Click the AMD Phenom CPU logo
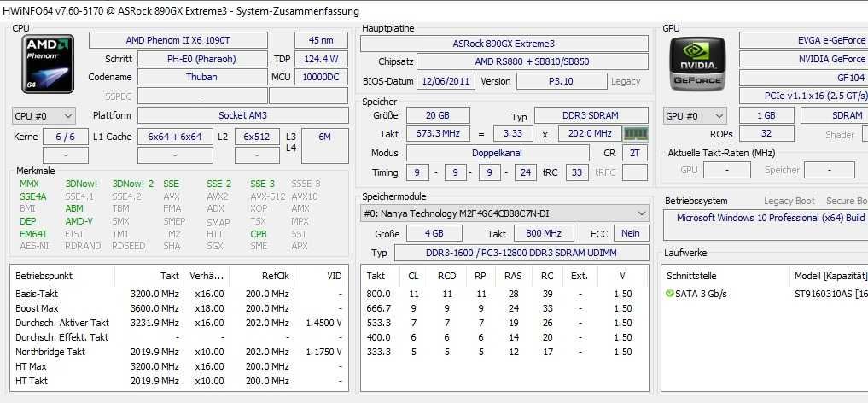Viewport: 868px width, 403px height. [x=48, y=64]
